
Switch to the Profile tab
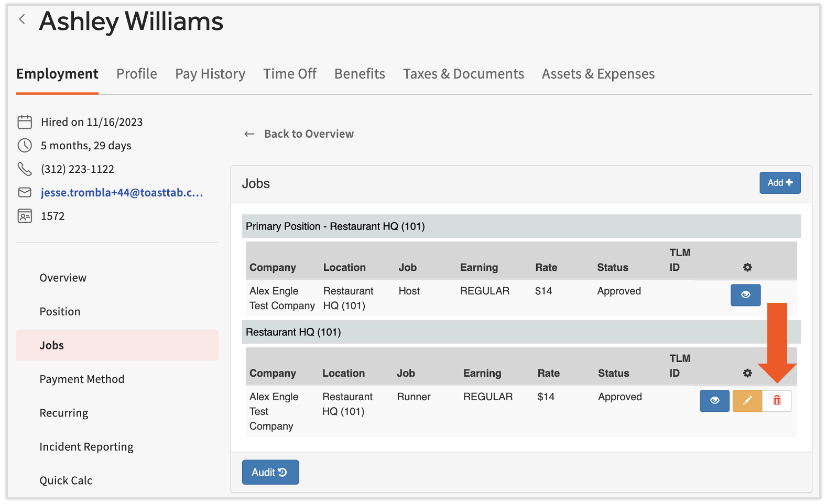pos(136,74)
